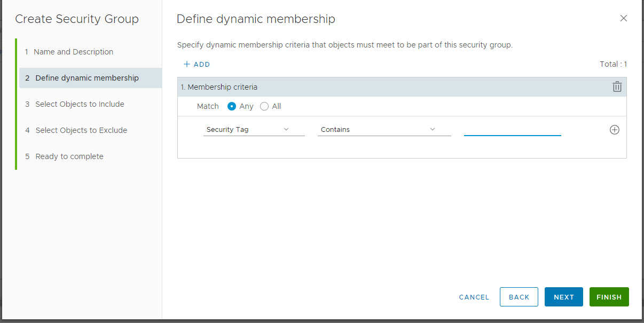Open the Select Objects to Exclude step
Screen dimensions: 644x323
(81, 130)
